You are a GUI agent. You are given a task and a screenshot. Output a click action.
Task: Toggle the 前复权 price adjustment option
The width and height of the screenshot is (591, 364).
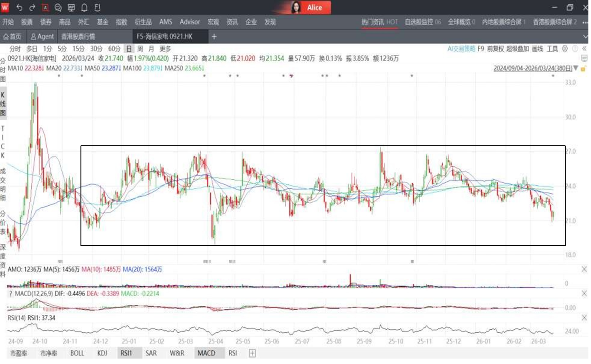(x=495, y=49)
